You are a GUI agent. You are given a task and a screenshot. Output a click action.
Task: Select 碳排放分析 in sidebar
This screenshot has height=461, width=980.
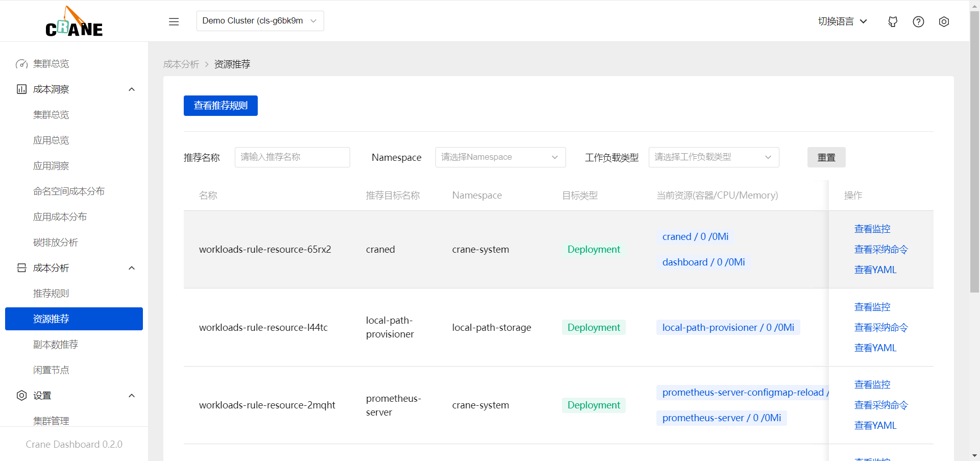coord(74,242)
